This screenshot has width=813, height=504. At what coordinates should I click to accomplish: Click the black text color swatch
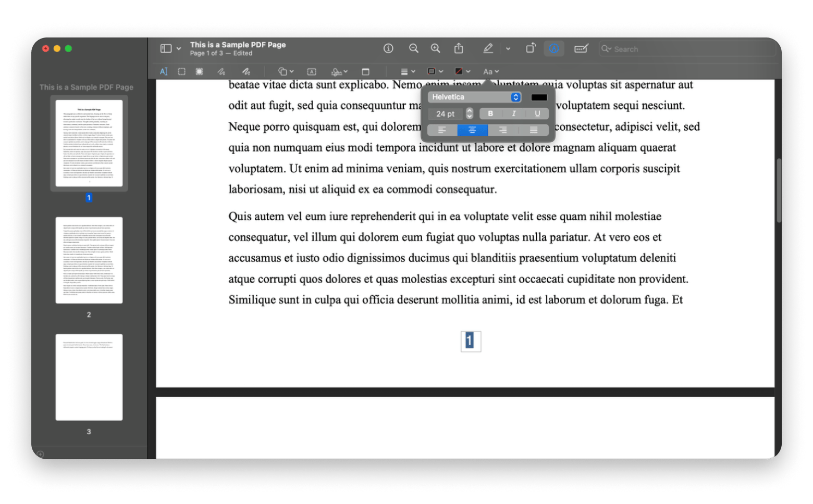[x=539, y=97]
